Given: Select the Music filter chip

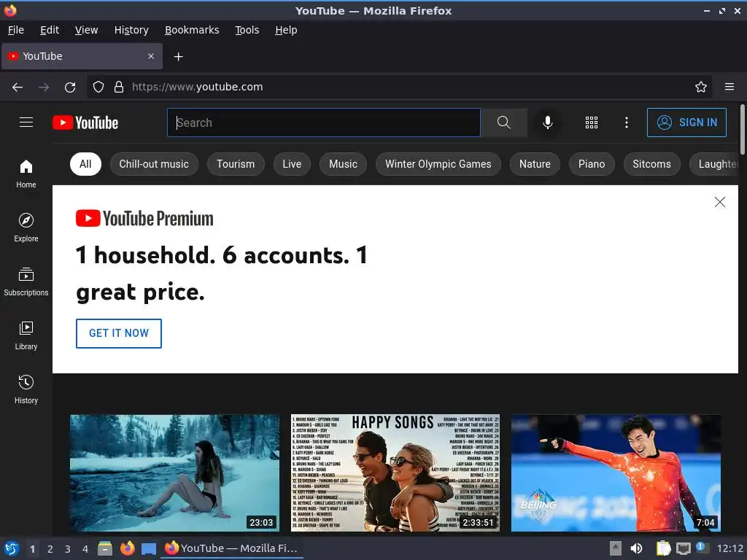Looking at the screenshot, I should [x=343, y=164].
